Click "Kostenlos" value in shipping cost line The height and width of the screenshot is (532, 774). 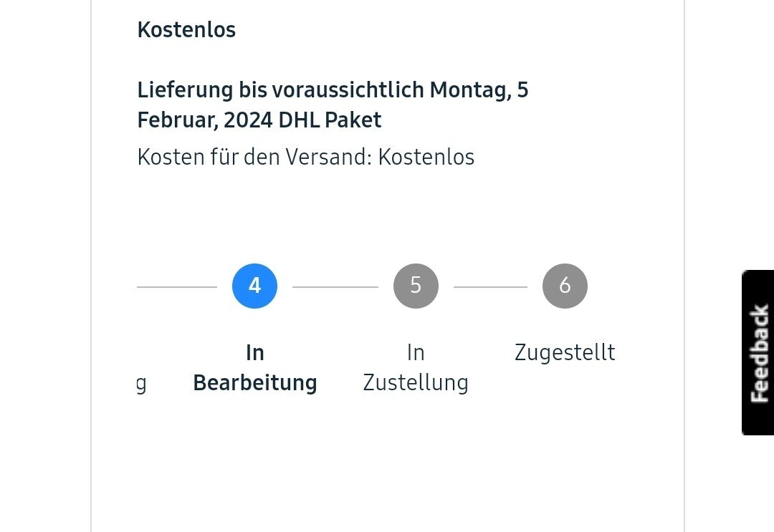[x=426, y=158]
